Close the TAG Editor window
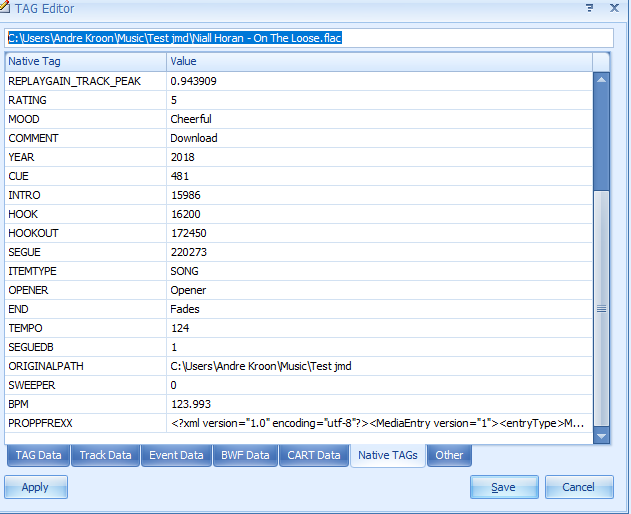This screenshot has width=631, height=514. [614, 9]
